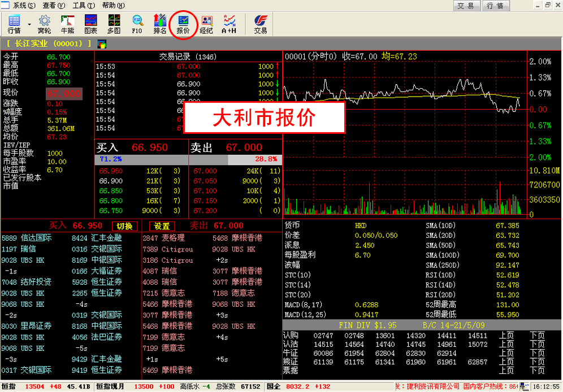Select the 报价 quote toolbar icon
This screenshot has width=563, height=392.
pyautogui.click(x=183, y=24)
